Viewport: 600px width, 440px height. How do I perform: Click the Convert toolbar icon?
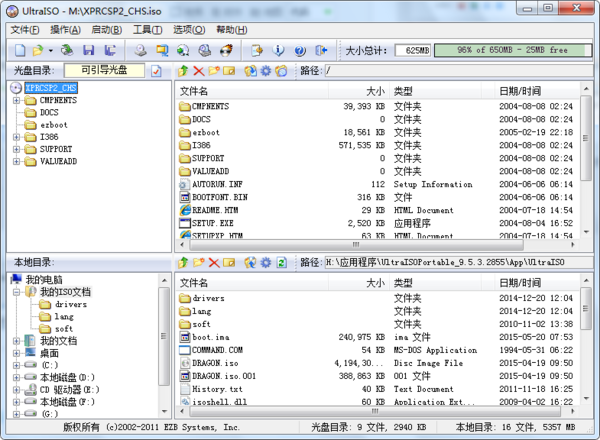[183, 50]
